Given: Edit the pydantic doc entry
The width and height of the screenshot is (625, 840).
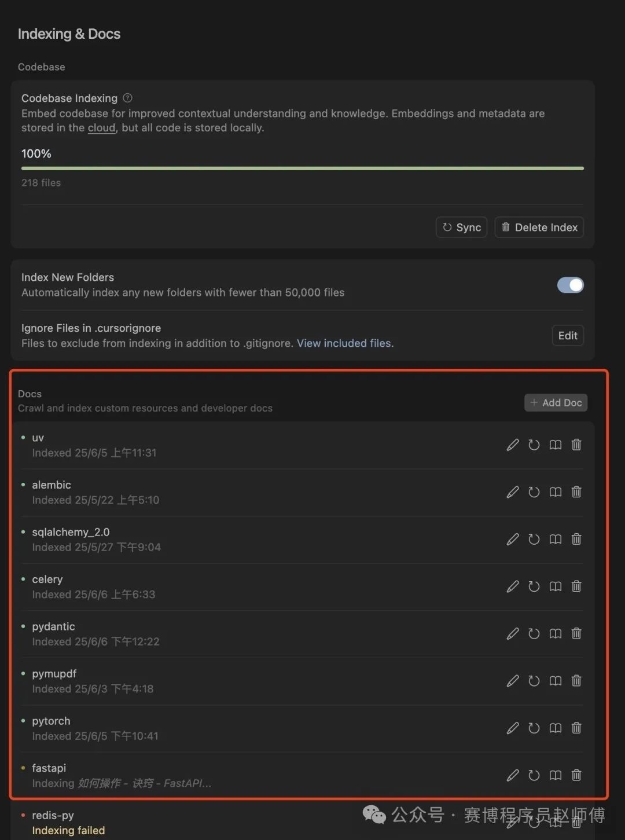Looking at the screenshot, I should tap(513, 634).
